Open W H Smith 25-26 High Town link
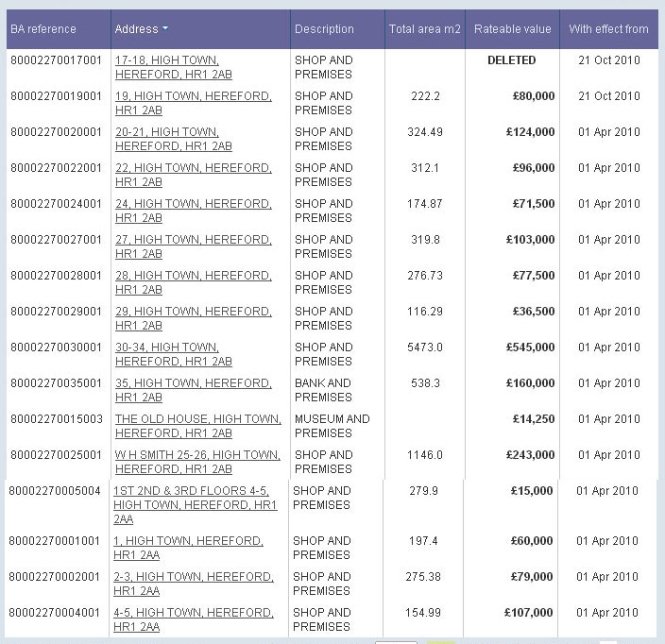Screen dimensions: 665x644 click(197, 462)
